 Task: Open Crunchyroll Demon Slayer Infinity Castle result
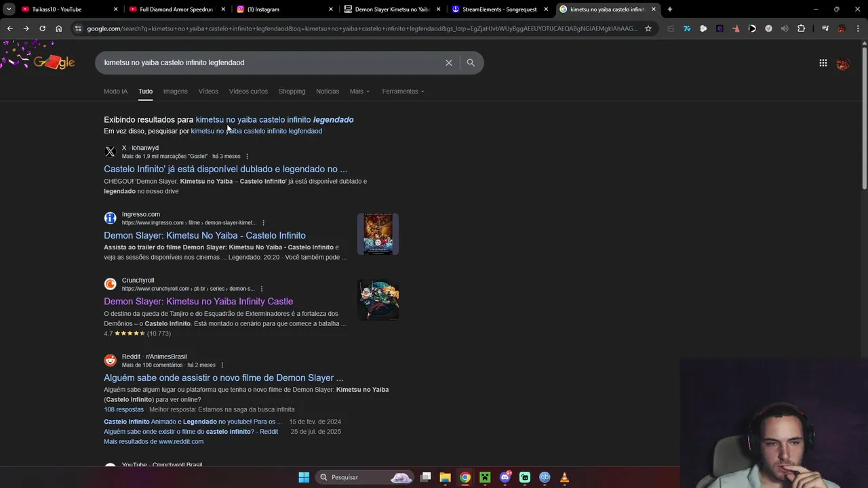tap(198, 302)
